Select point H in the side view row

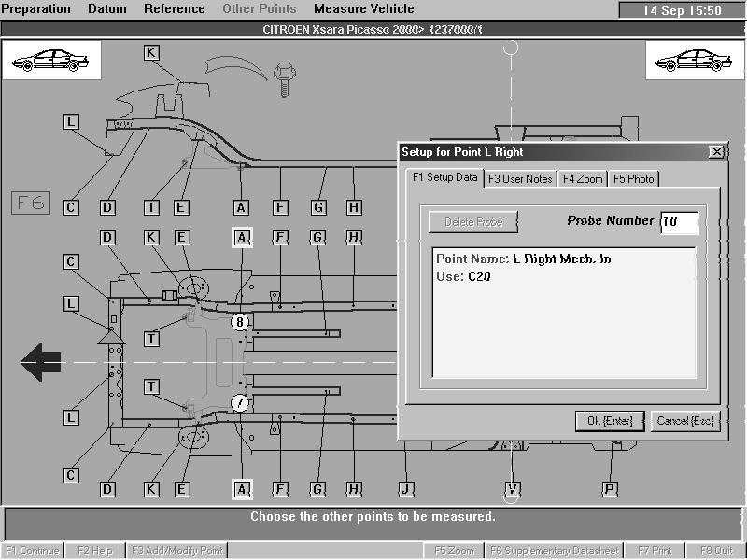[x=354, y=207]
